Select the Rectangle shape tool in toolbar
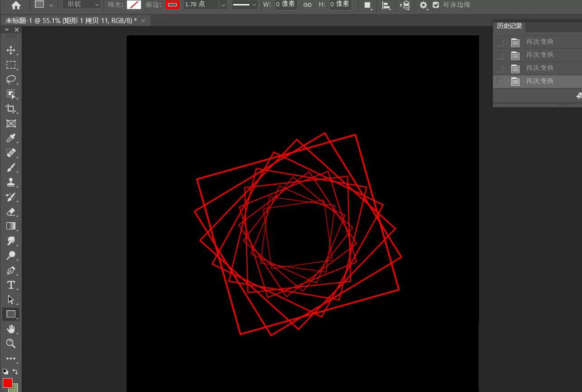Viewport: 582px width, 392px height. tap(11, 314)
